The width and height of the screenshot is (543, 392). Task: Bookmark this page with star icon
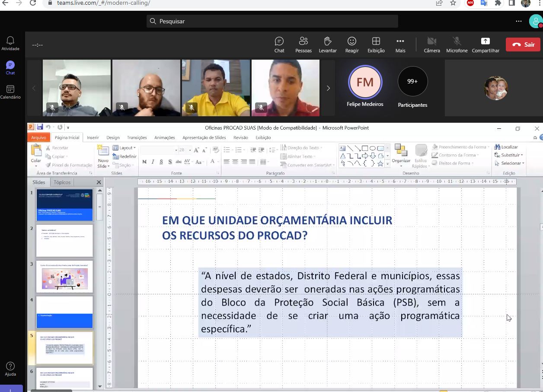point(453,3)
